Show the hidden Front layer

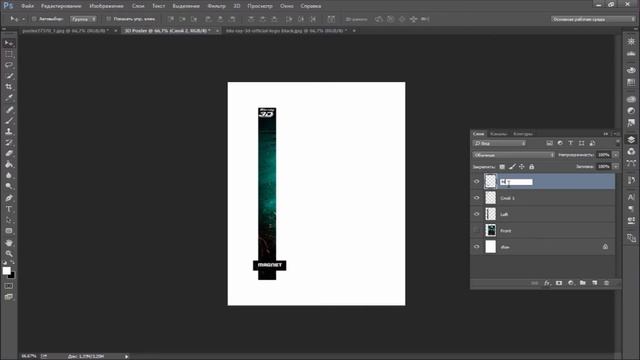coord(476,230)
